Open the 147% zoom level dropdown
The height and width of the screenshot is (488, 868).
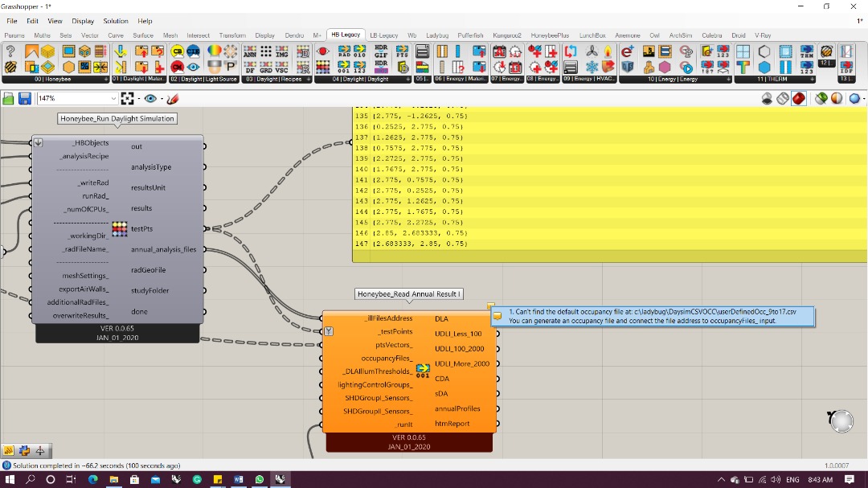pyautogui.click(x=113, y=99)
